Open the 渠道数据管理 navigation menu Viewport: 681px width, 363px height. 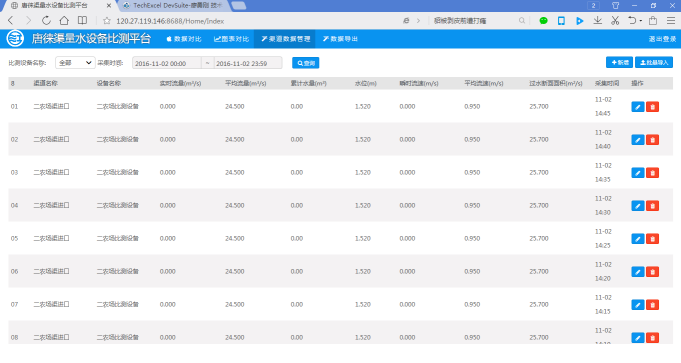pyautogui.click(x=285, y=39)
